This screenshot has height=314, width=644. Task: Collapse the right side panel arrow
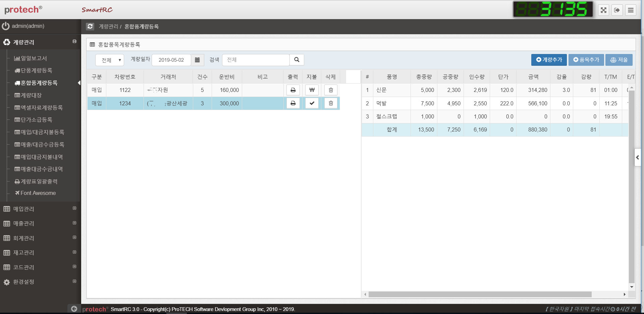click(x=637, y=157)
